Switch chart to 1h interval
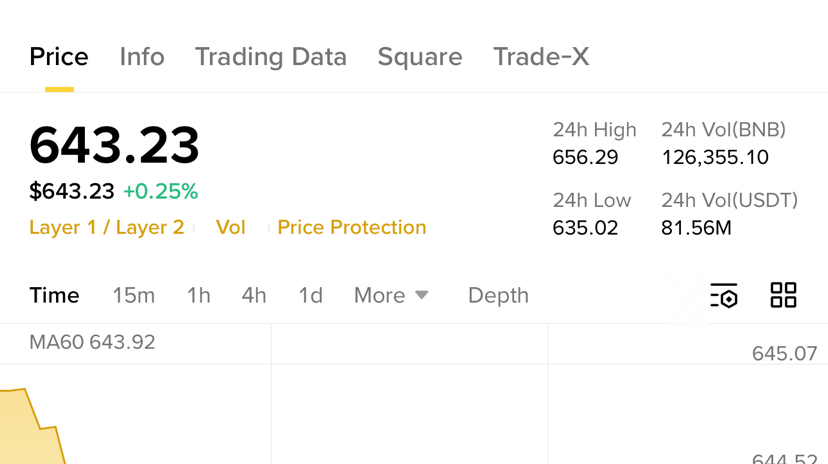Viewport: 828px width, 464px height. click(x=199, y=296)
